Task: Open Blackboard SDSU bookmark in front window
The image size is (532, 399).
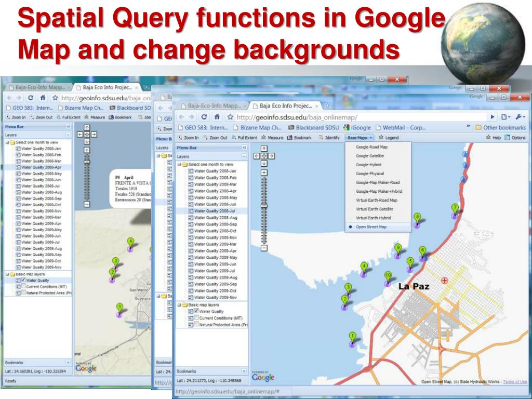Action: [313, 128]
